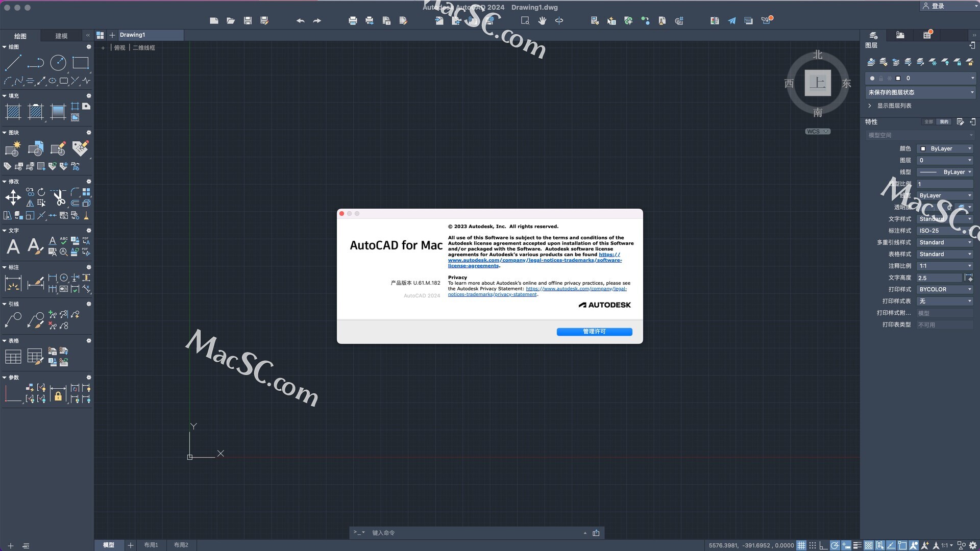Viewport: 980px width, 551px height.
Task: Open the WCS coordinate system dropdown
Action: point(818,132)
